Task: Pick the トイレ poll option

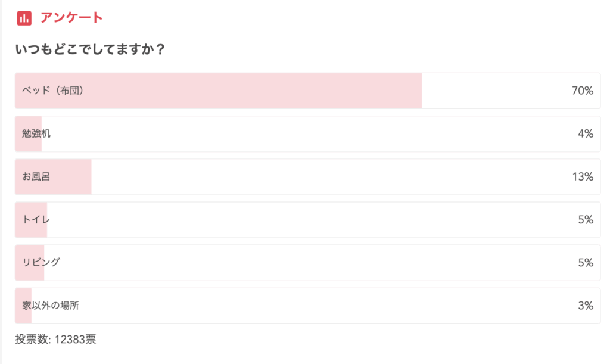Action: tap(36, 219)
